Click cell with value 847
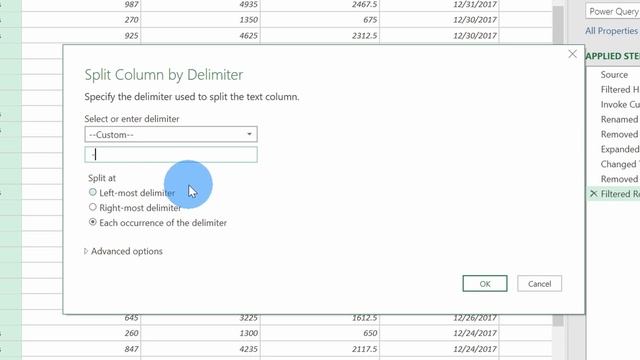 click(x=81, y=349)
